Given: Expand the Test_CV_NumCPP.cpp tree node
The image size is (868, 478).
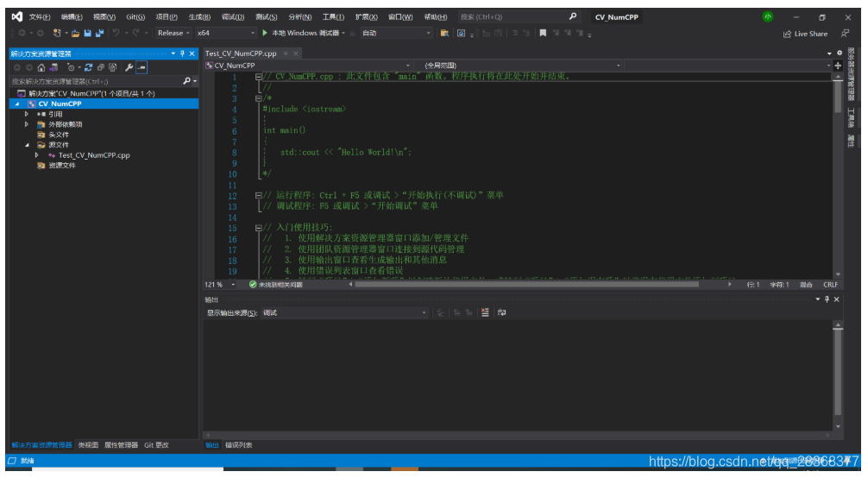Looking at the screenshot, I should pyautogui.click(x=36, y=155).
